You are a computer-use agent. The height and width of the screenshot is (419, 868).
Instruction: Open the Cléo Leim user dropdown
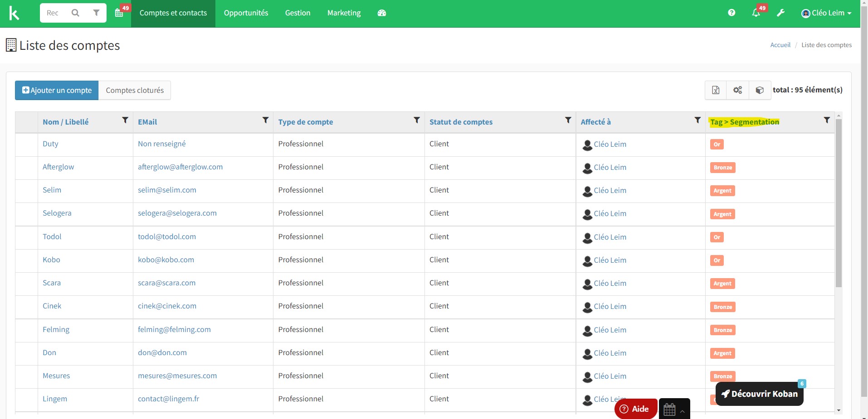(826, 13)
